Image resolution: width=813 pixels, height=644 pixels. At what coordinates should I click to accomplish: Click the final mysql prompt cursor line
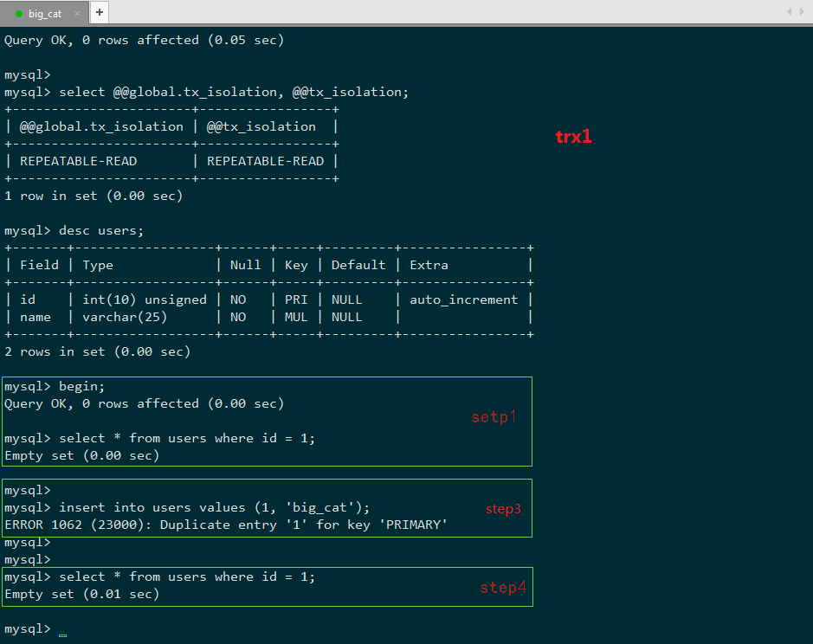pos(35,629)
